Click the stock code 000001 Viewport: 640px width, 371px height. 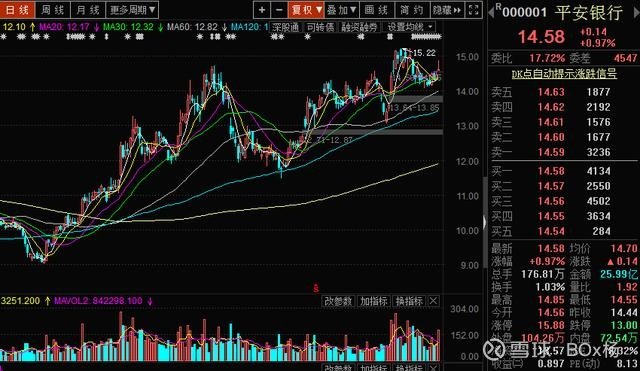(524, 13)
